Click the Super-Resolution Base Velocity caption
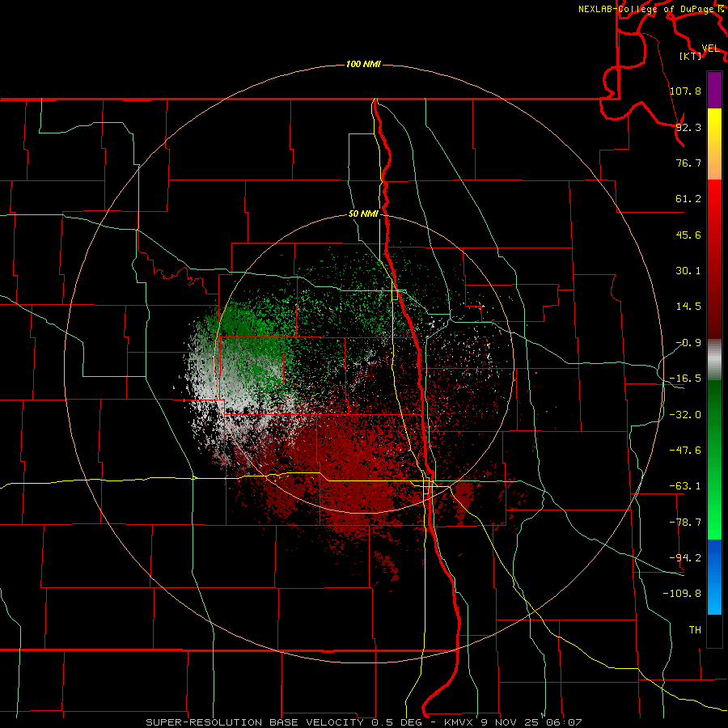 (x=363, y=722)
